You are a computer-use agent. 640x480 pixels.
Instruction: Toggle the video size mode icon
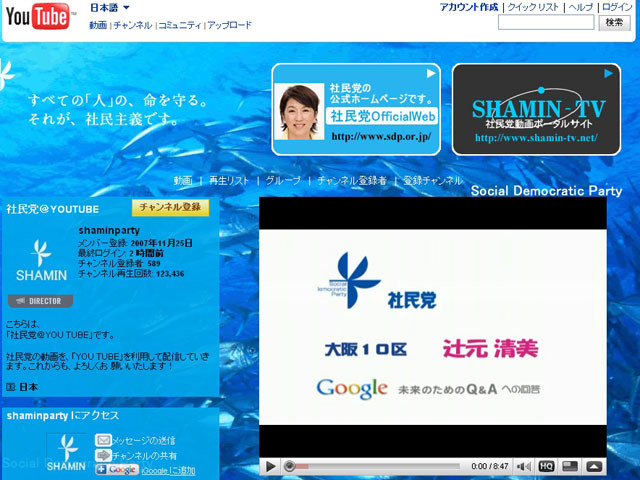click(570, 466)
